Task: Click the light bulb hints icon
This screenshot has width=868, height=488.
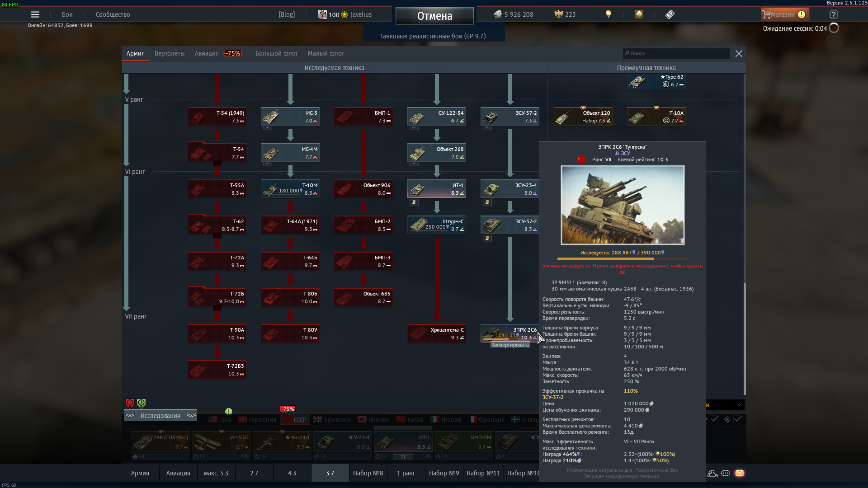Action: click(x=609, y=14)
